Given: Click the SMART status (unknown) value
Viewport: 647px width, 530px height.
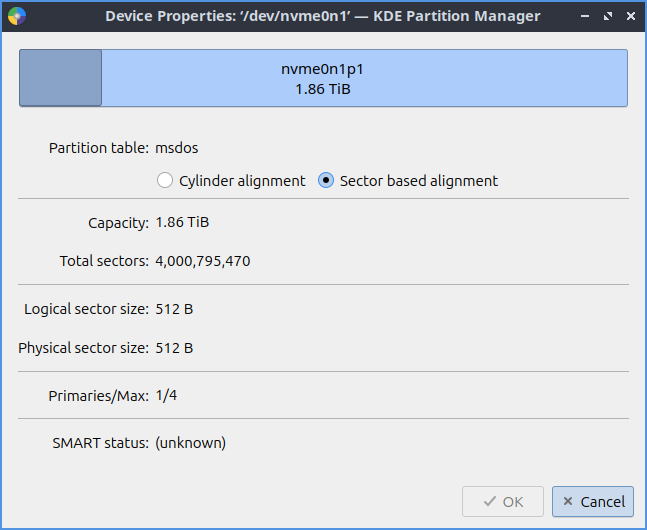Looking at the screenshot, I should click(x=191, y=442).
